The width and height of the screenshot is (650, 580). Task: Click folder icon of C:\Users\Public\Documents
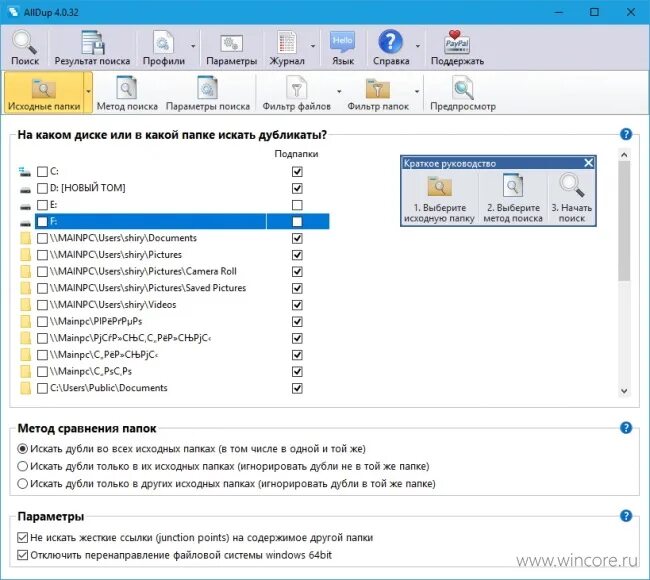26,388
